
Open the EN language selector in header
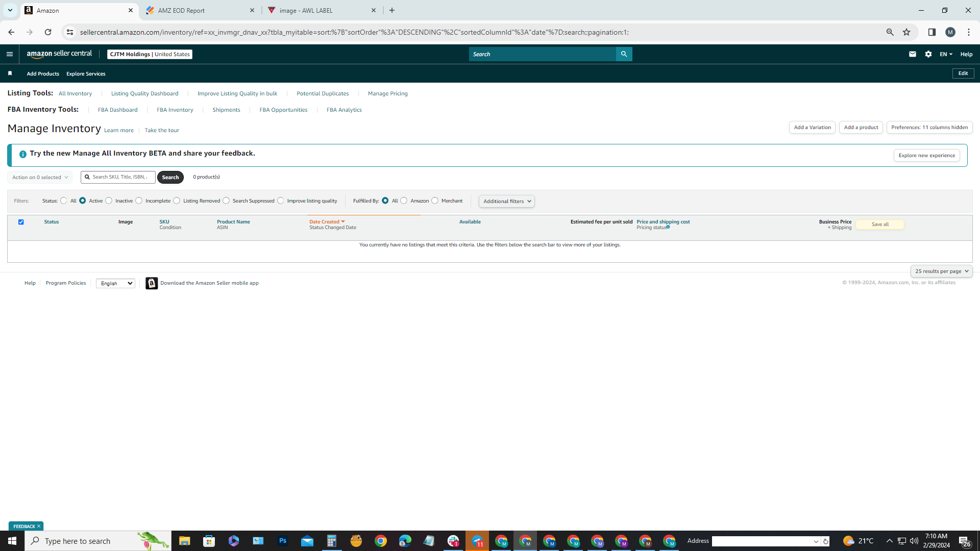pyautogui.click(x=946, y=54)
